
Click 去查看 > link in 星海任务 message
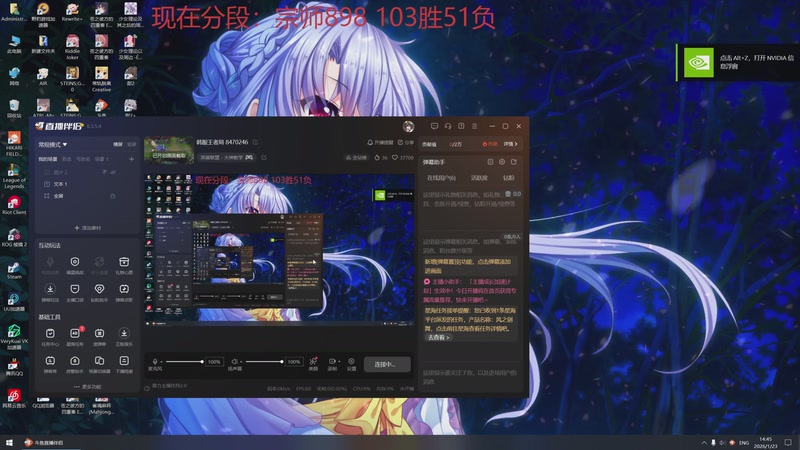coord(438,337)
